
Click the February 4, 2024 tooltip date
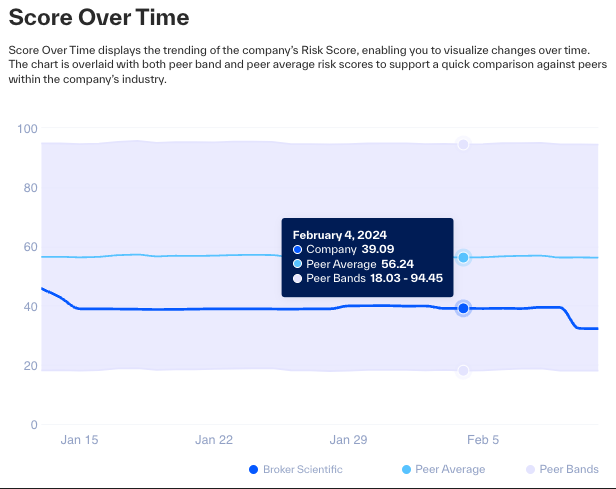[340, 235]
